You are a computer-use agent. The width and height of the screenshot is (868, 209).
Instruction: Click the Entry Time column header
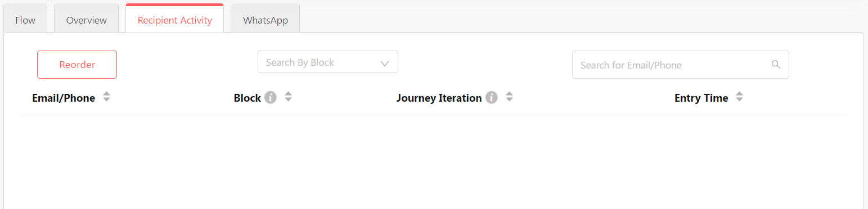701,98
